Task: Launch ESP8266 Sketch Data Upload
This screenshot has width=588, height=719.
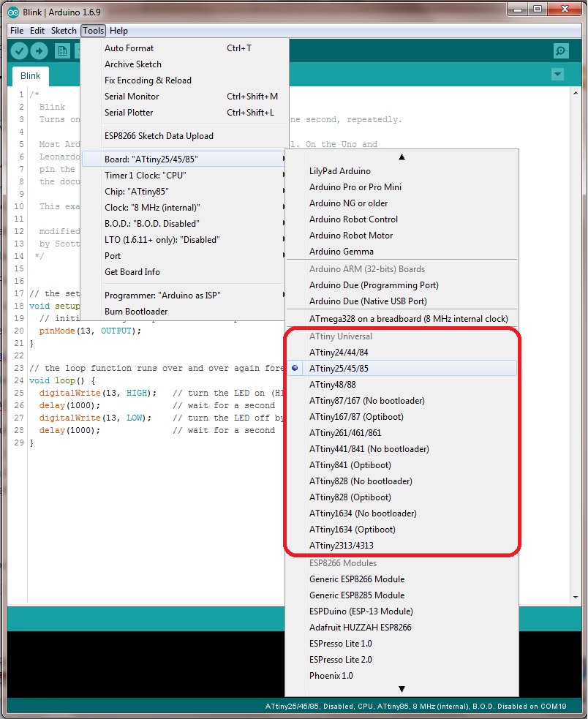Action: pos(184,136)
